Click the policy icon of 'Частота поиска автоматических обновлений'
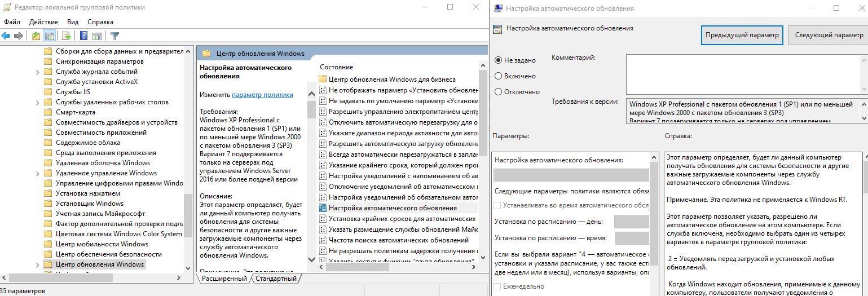This screenshot has width=868, height=296. point(323,240)
